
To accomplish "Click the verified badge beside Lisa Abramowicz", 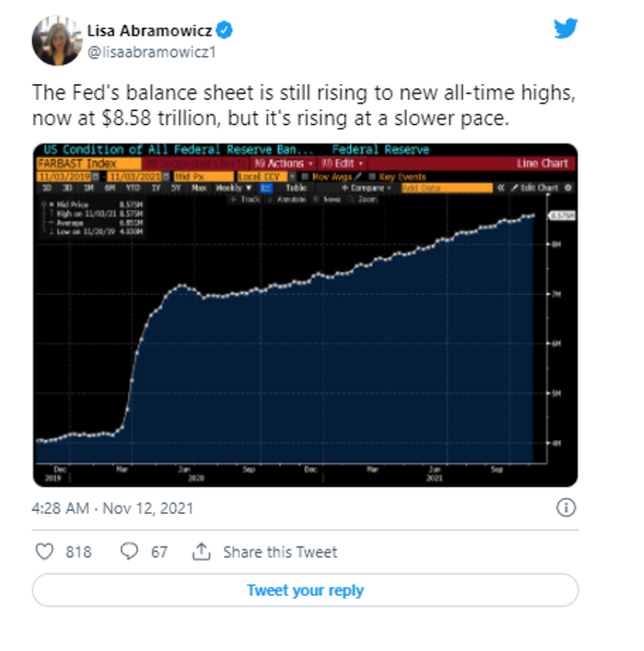I will [225, 30].
